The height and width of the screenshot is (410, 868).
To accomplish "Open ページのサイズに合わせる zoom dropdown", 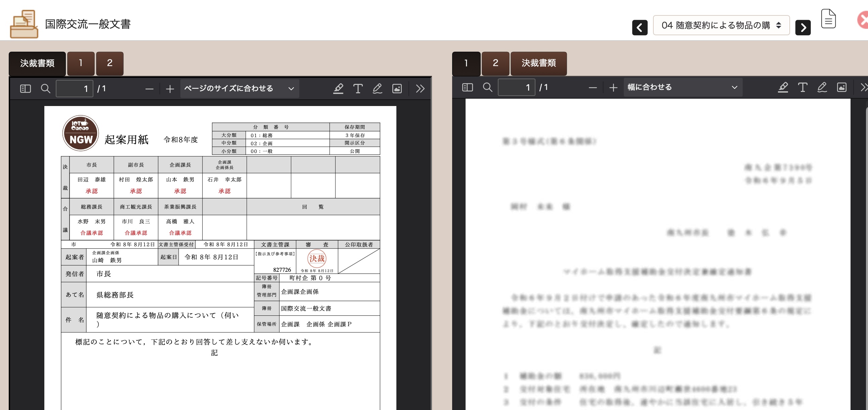I will click(240, 89).
